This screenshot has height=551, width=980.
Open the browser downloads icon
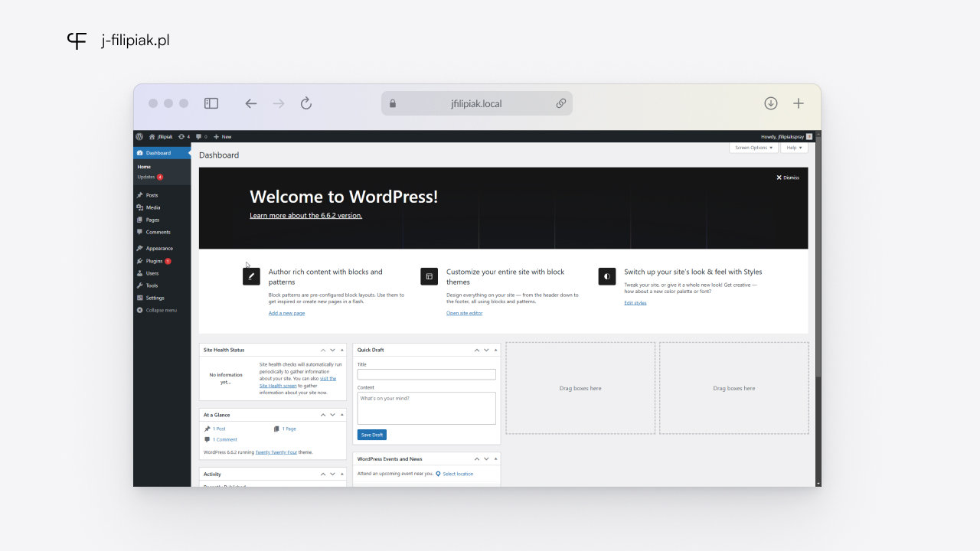coord(771,103)
